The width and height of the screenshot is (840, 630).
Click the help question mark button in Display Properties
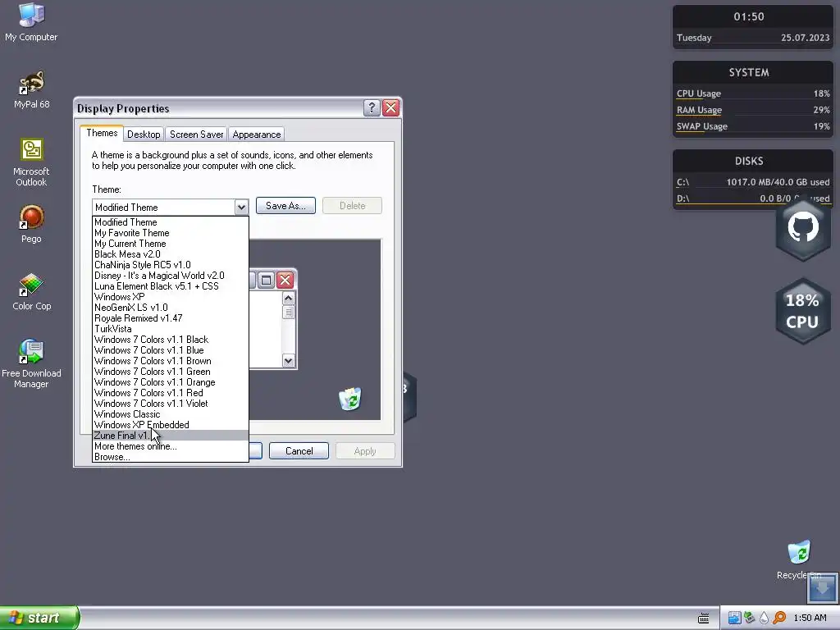[372, 108]
